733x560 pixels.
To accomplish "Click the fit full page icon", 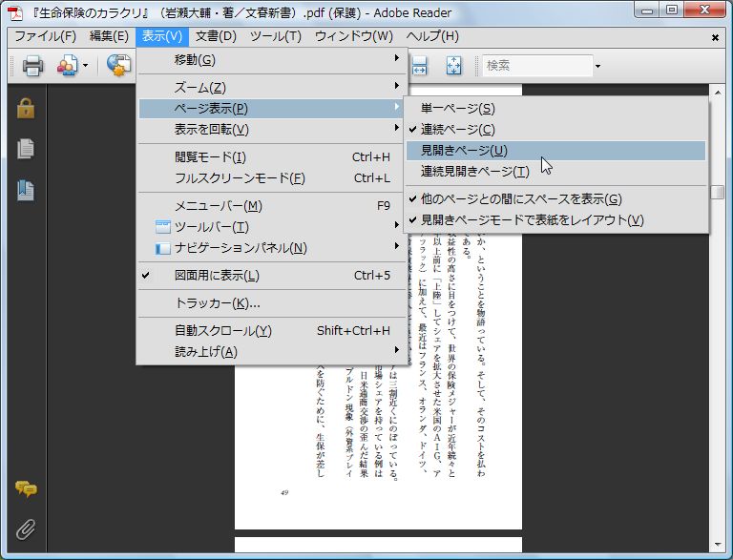I will 453,66.
